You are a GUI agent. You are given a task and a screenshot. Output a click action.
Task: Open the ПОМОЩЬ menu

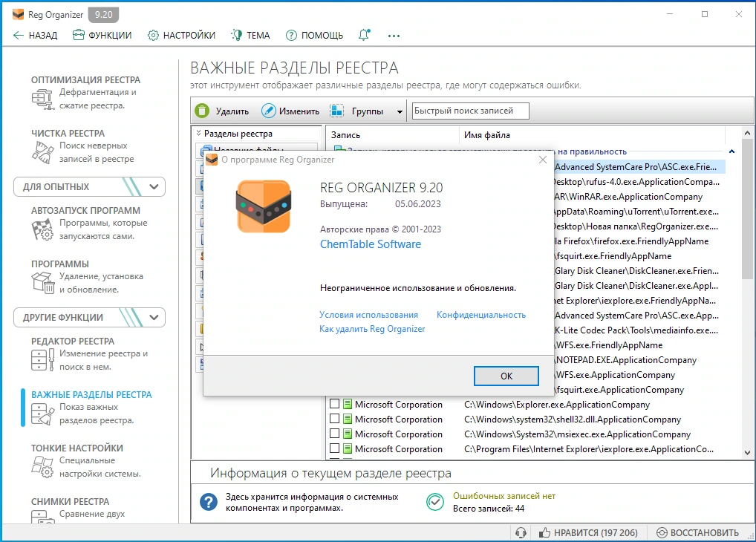pos(314,35)
